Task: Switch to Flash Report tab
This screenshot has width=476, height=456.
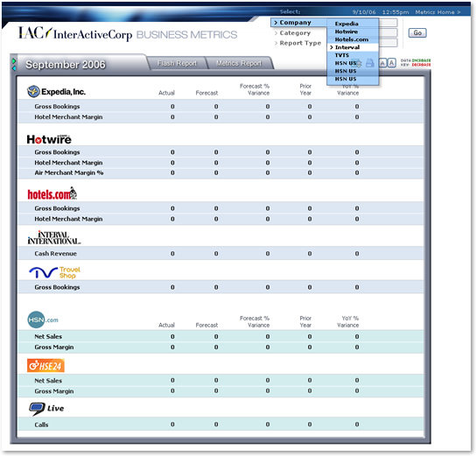Action: pos(177,63)
